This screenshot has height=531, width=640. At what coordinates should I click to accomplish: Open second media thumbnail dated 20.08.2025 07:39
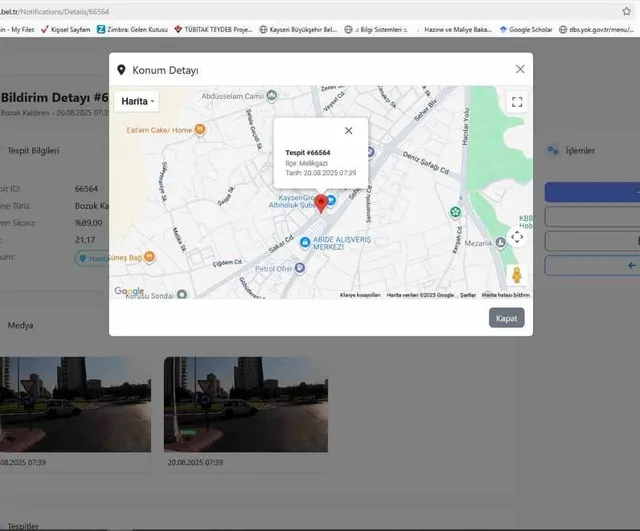(x=246, y=404)
